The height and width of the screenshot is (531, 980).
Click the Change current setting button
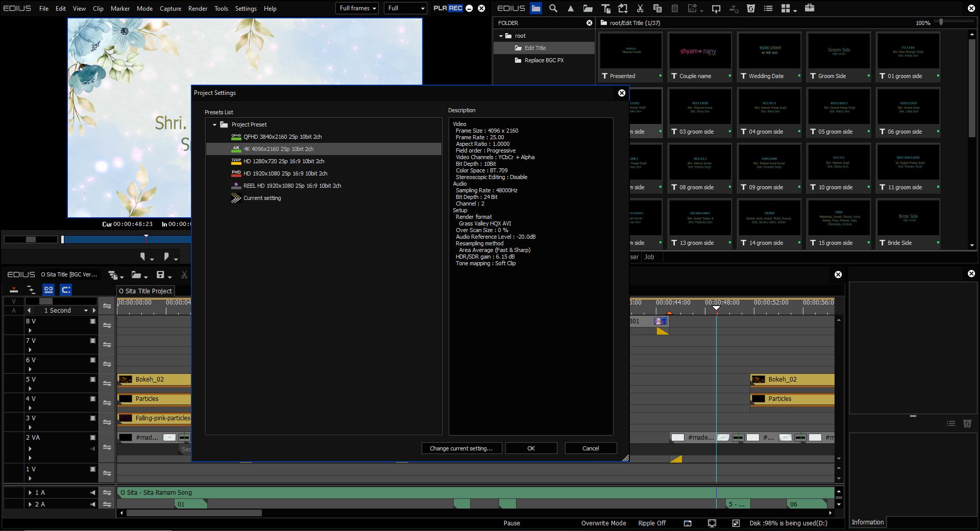pos(461,448)
